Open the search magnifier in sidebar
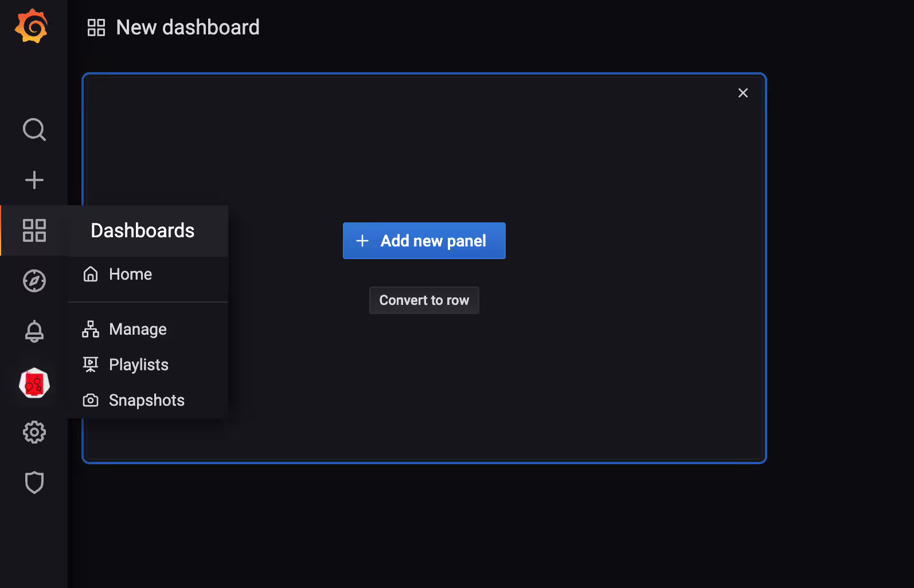Viewport: 914px width, 588px height. pos(34,130)
